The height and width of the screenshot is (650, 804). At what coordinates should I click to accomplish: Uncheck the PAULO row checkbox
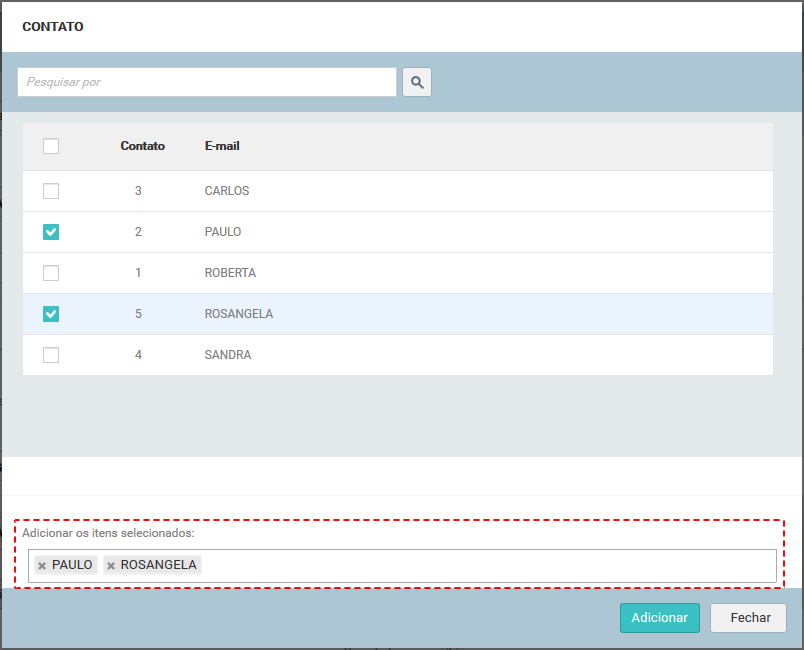click(51, 232)
